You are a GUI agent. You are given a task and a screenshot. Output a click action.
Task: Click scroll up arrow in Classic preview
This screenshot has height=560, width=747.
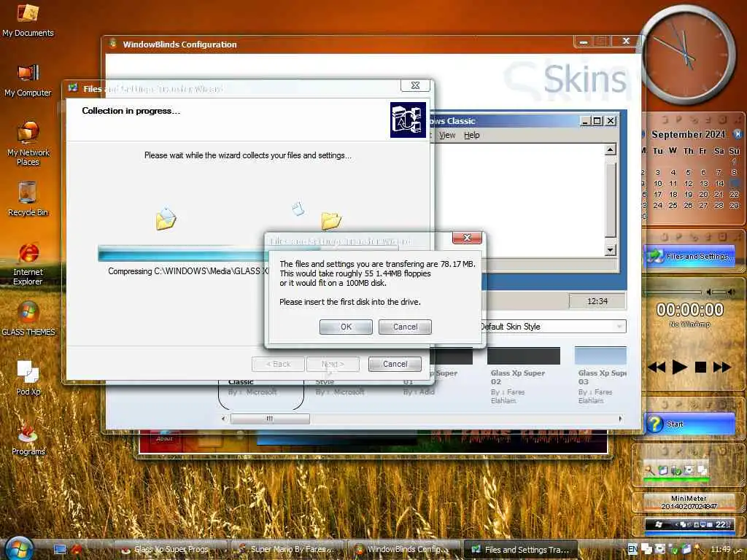coord(611,149)
